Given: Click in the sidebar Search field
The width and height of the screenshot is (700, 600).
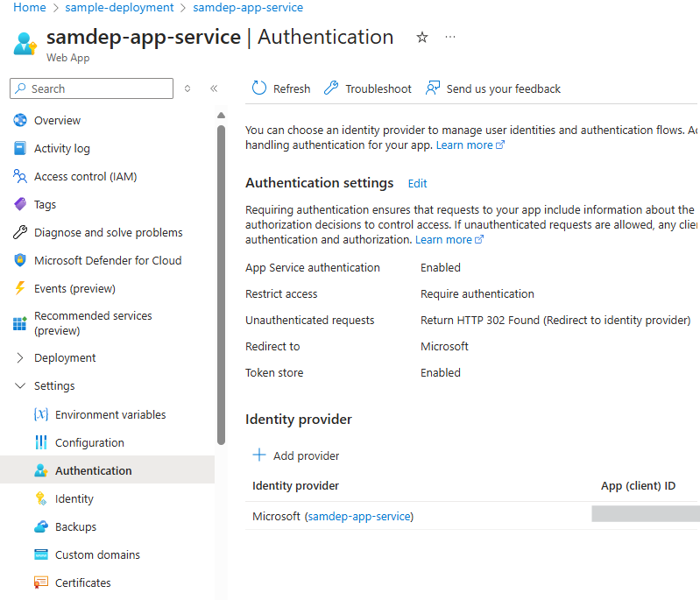Looking at the screenshot, I should [x=91, y=88].
